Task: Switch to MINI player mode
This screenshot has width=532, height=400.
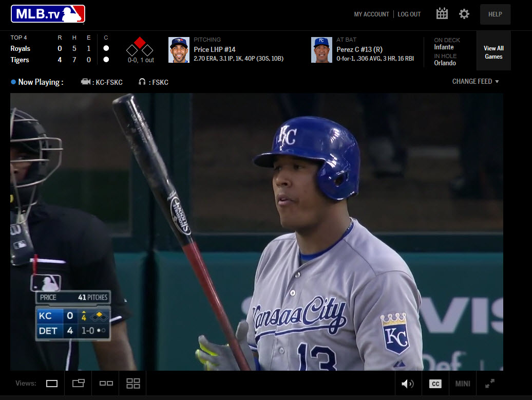Action: click(463, 384)
